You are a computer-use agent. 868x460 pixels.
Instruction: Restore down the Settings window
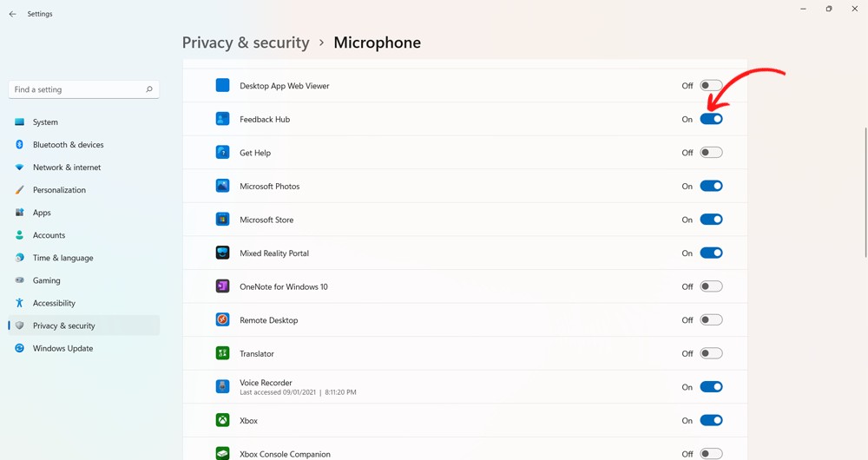pyautogui.click(x=829, y=9)
